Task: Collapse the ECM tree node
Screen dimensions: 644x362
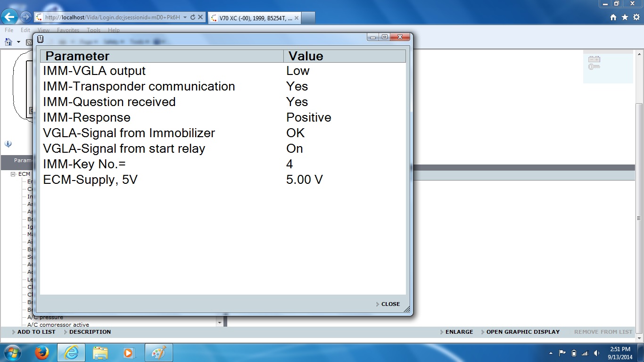Action: 13,174
